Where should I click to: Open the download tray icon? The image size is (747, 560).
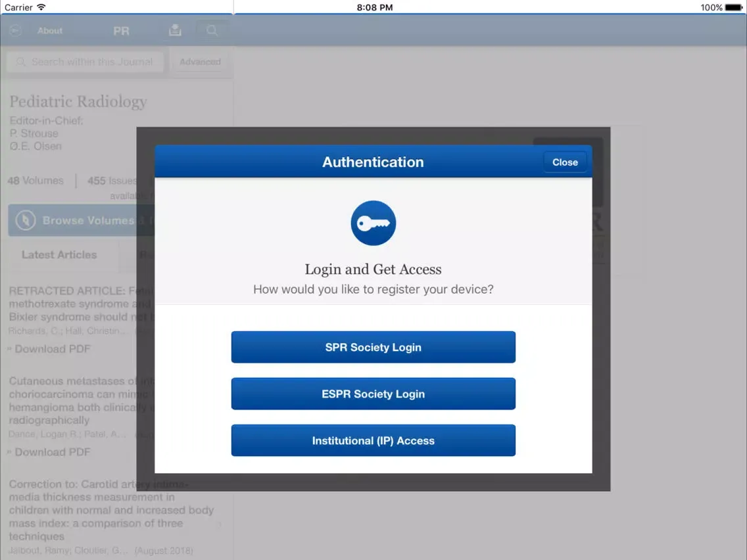pyautogui.click(x=175, y=30)
